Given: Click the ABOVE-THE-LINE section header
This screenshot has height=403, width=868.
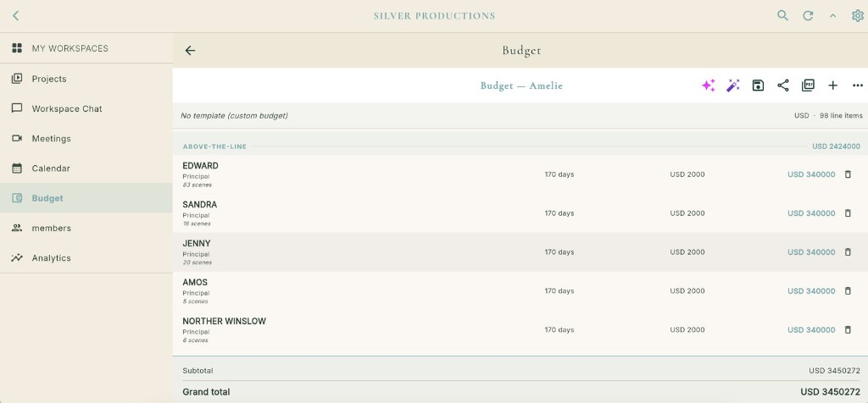Looking at the screenshot, I should (x=214, y=146).
